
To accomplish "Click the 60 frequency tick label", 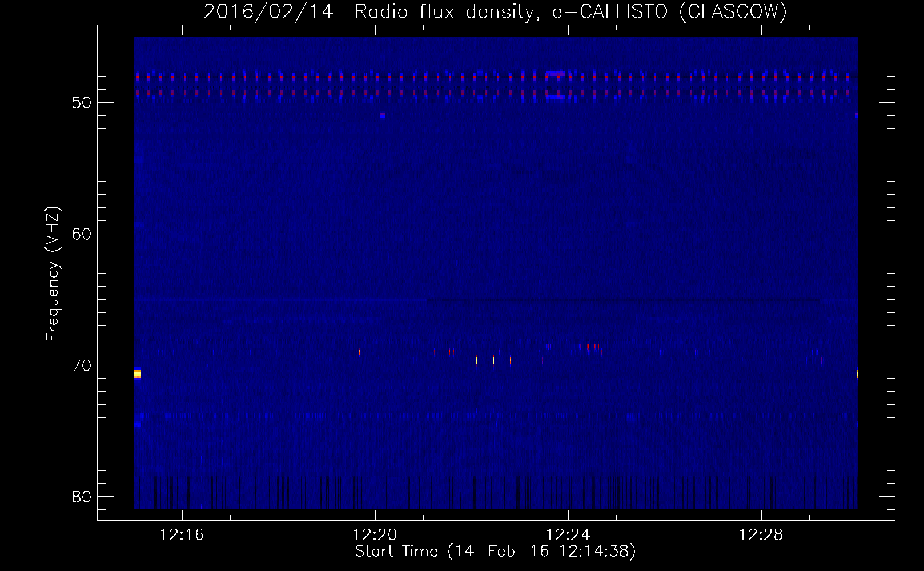I will point(82,234).
